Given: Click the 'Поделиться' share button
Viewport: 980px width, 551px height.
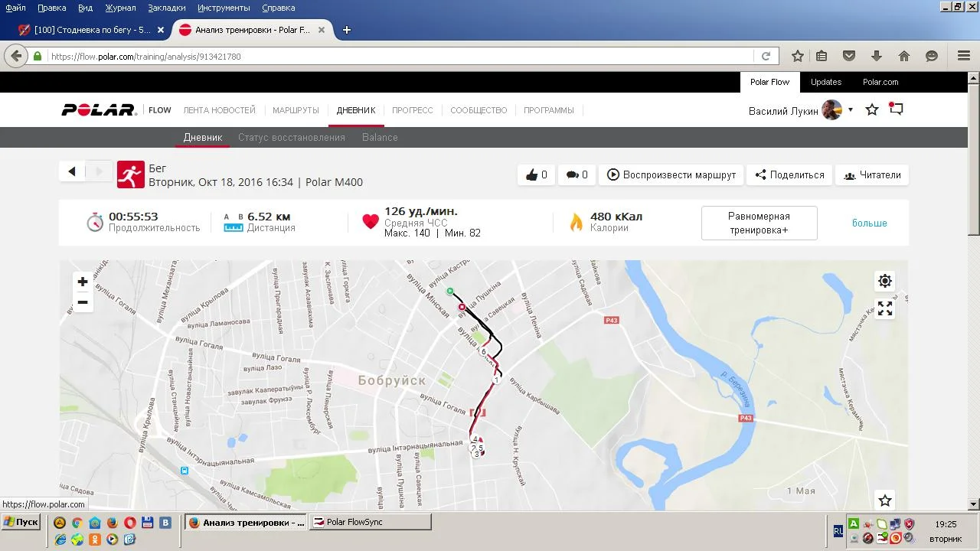Looking at the screenshot, I should (789, 174).
